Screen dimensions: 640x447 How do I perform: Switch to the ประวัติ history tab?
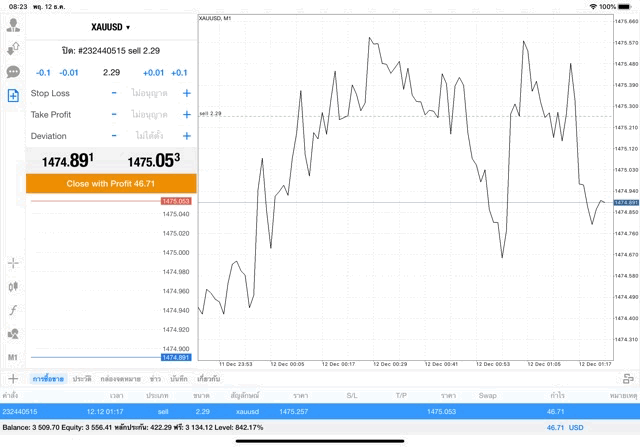(82, 379)
